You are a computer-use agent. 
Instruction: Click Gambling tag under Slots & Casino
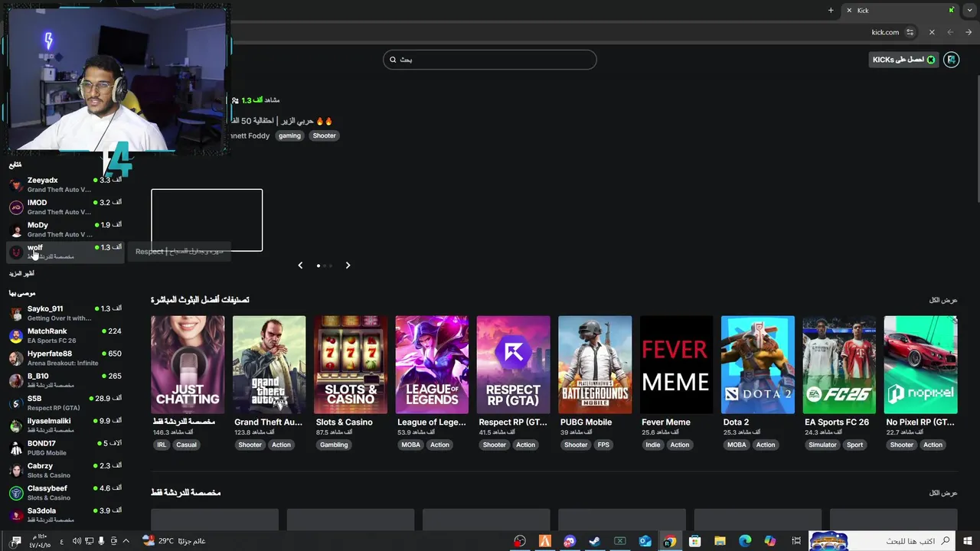coord(334,445)
